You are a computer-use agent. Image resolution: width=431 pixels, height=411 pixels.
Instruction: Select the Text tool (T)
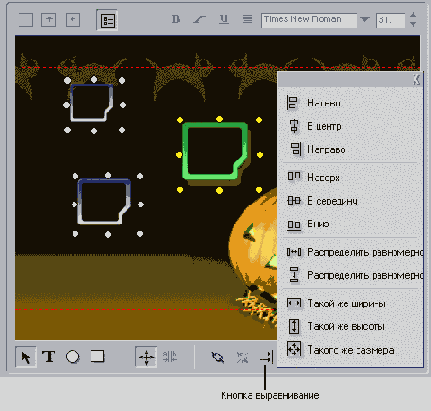point(49,357)
